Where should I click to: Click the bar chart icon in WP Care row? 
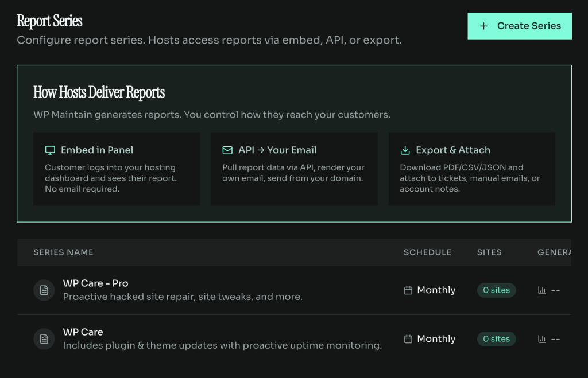tap(541, 339)
